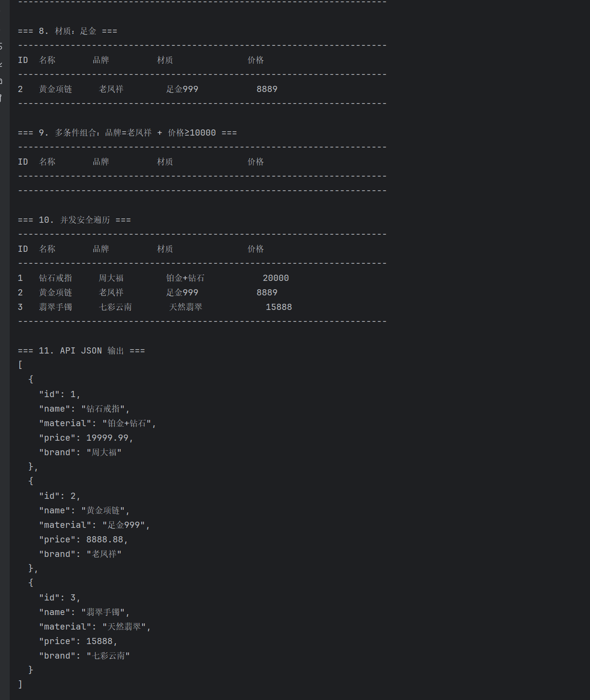Viewport: 590px width, 700px height.
Task: Click the '11. API JSON 输出' heading
Action: pyautogui.click(x=81, y=351)
